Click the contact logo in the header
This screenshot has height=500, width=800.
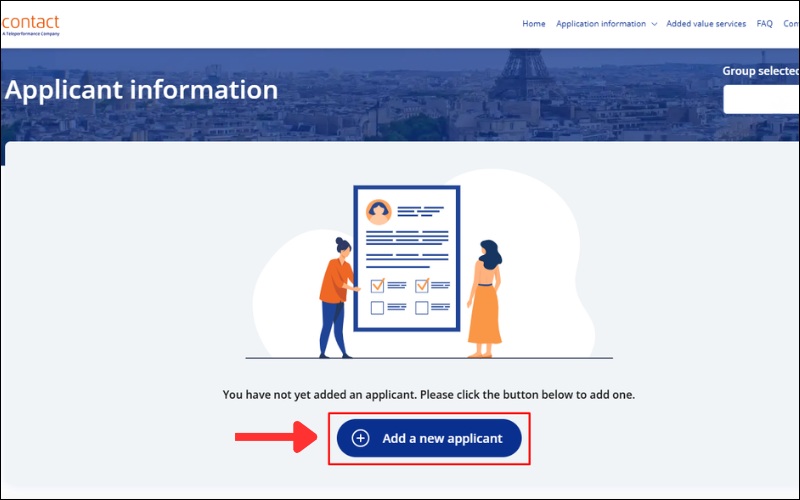31,24
